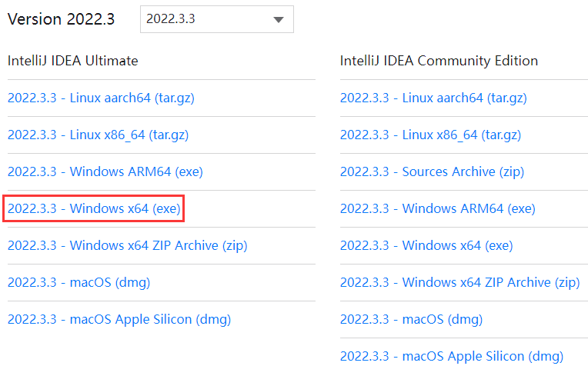The width and height of the screenshot is (588, 376).
Task: Download Ultimate Linux x86_64 tar.gz
Action: click(x=98, y=135)
